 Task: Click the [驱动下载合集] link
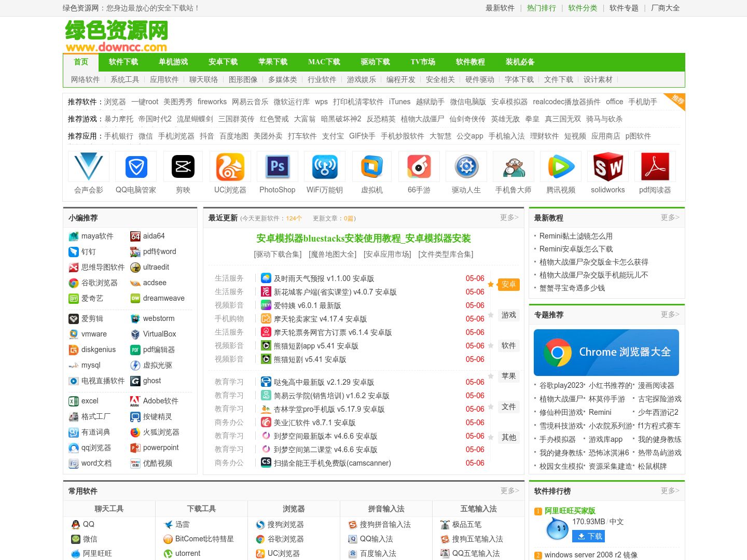pyautogui.click(x=278, y=254)
